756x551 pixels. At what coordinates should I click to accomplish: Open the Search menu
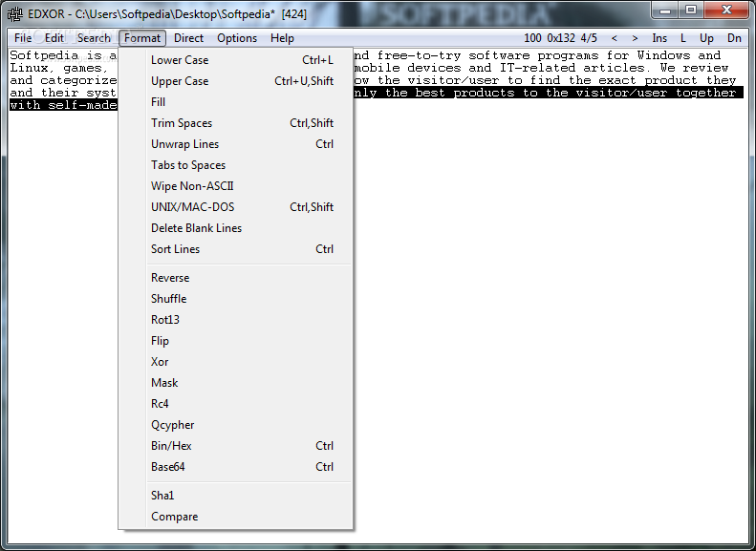pos(94,38)
